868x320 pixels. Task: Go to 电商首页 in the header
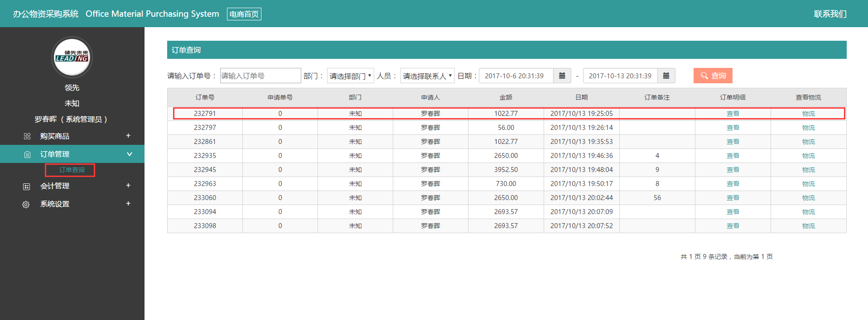pos(244,14)
